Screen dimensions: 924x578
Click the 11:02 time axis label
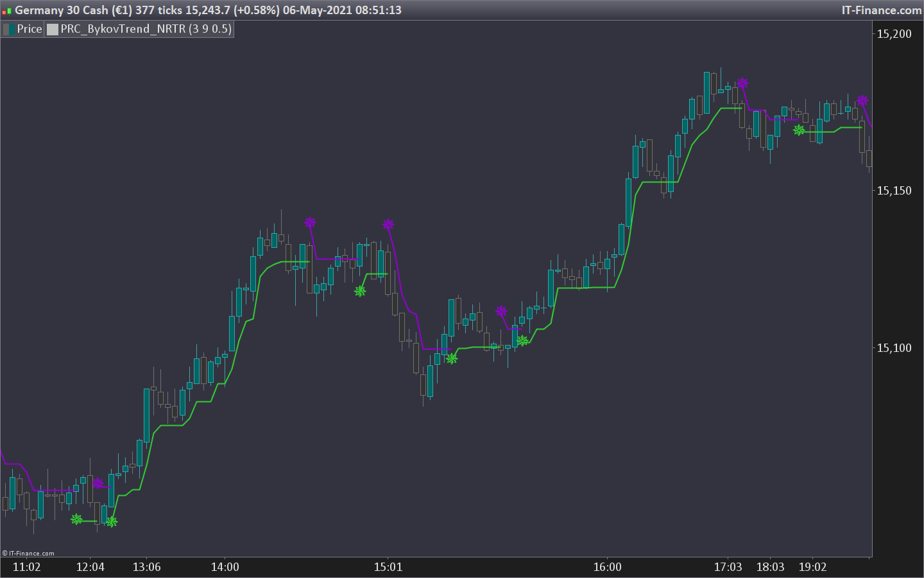(x=26, y=567)
